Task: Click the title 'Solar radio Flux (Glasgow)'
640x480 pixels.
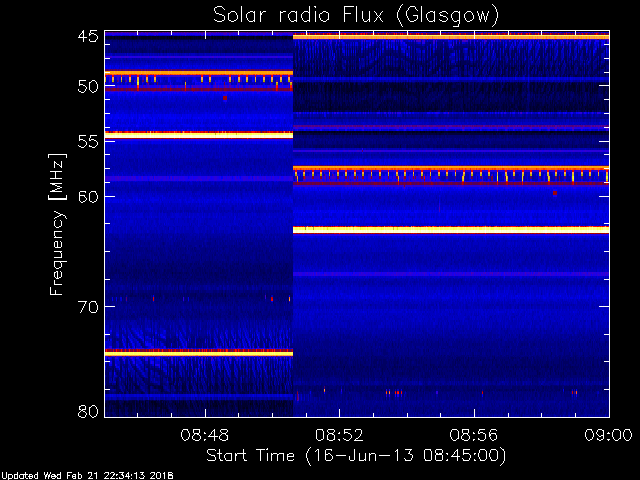Action: pos(356,15)
